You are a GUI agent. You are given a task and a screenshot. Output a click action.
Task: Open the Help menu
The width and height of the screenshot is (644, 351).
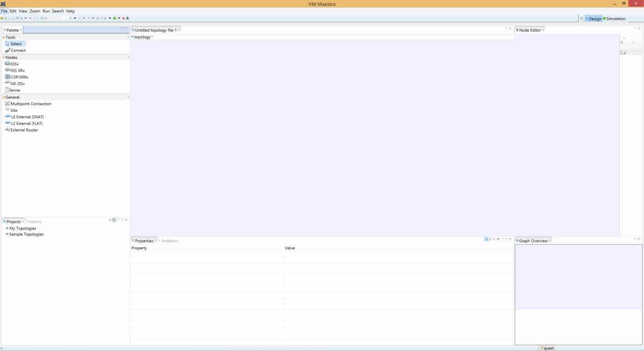[x=70, y=11]
